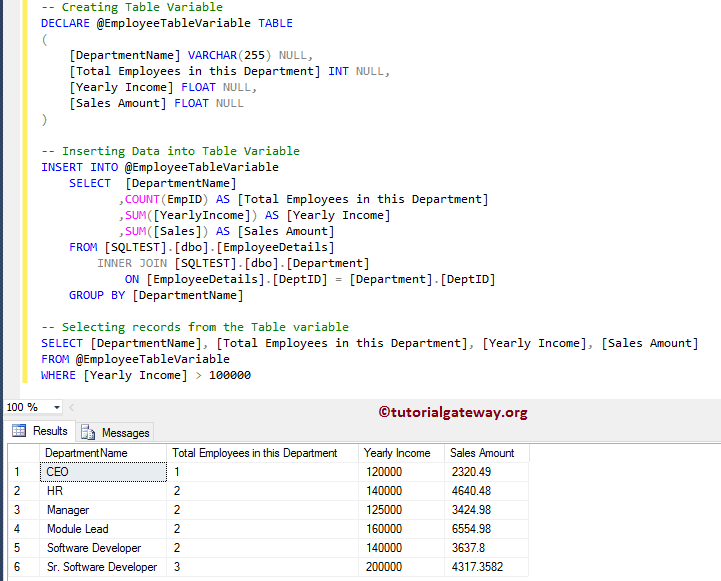Click the Results grid icon
Screen dimensions: 721x581
pyautogui.click(x=19, y=431)
